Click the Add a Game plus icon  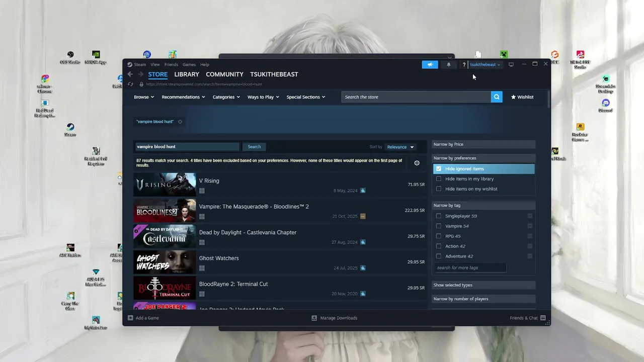point(130,318)
